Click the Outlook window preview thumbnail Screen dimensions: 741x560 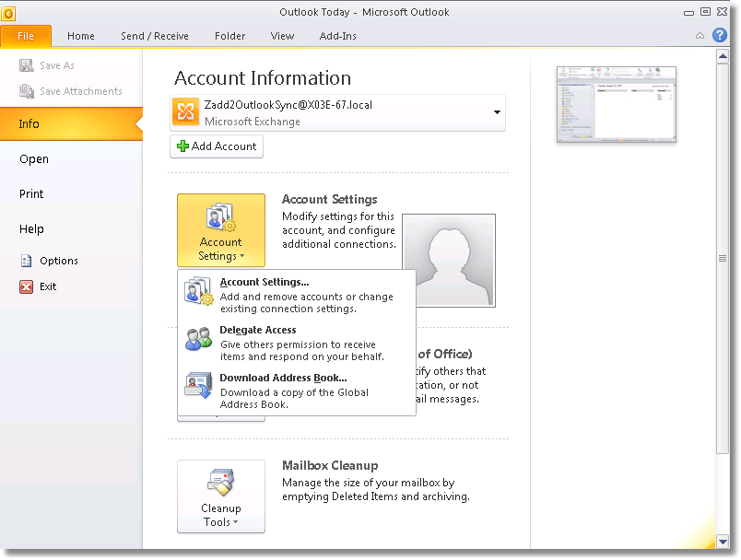pyautogui.click(x=617, y=105)
